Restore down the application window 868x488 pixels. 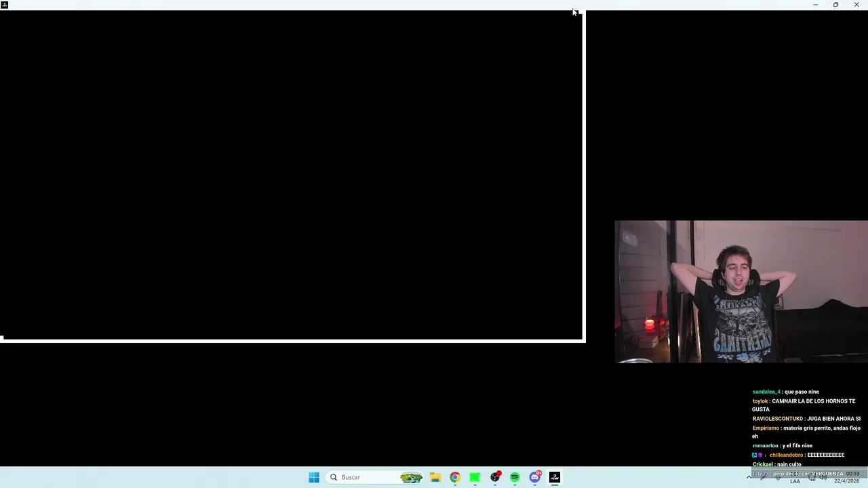(835, 5)
